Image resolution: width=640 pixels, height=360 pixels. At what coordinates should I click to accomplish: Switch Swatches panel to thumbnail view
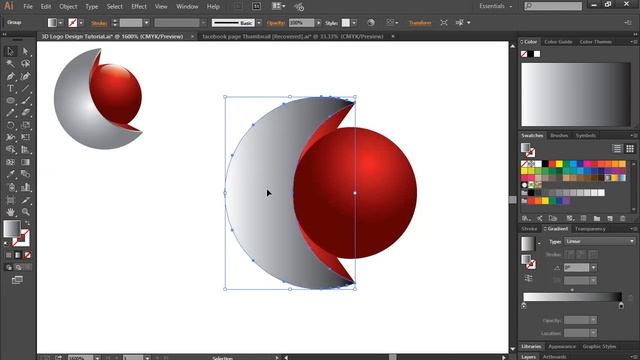[630, 149]
